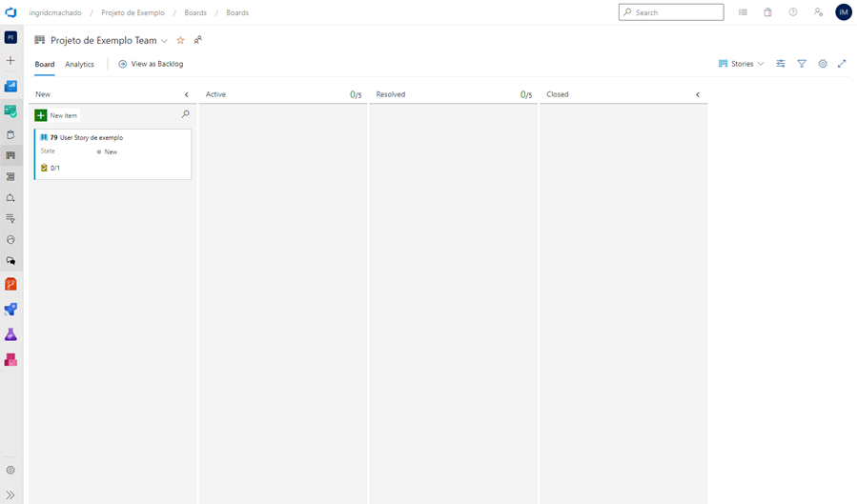Switch to the Analytics tab
857x504 pixels.
80,64
